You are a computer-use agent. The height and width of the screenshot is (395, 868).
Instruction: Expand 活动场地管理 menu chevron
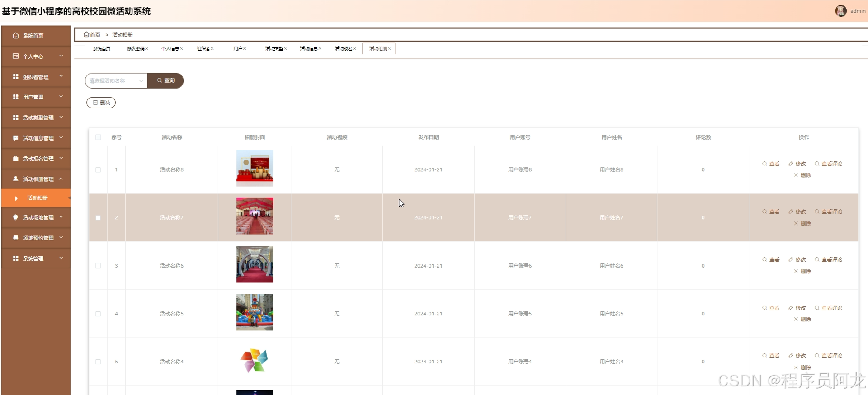(61, 217)
